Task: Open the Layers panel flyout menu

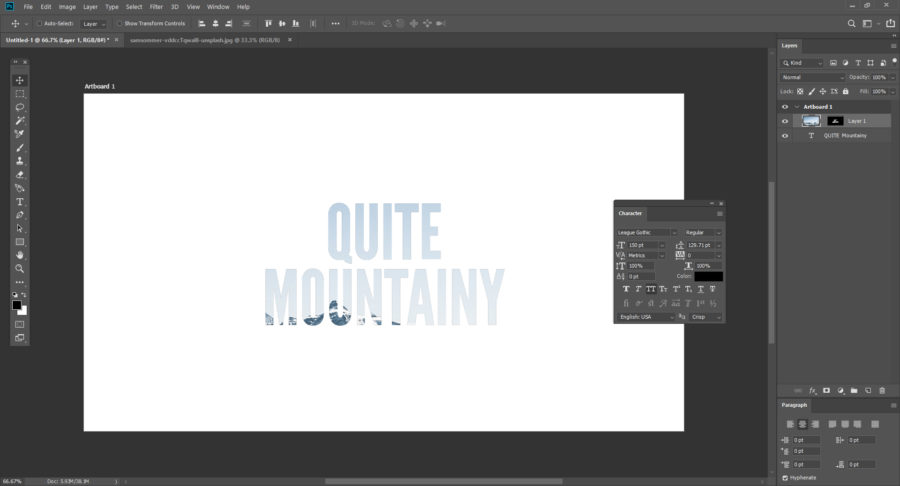Action: click(893, 45)
